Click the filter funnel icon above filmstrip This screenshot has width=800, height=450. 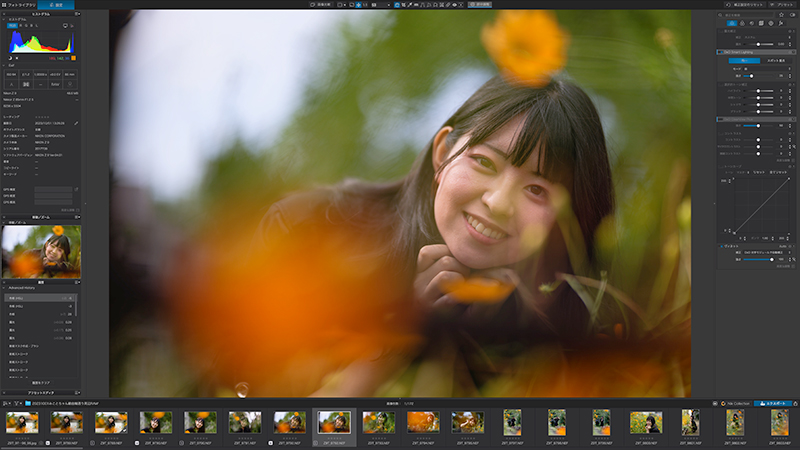[17, 403]
